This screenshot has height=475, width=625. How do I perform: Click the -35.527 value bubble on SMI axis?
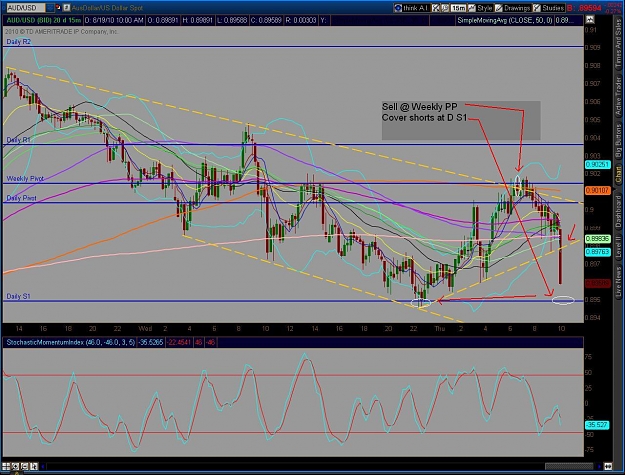click(597, 425)
